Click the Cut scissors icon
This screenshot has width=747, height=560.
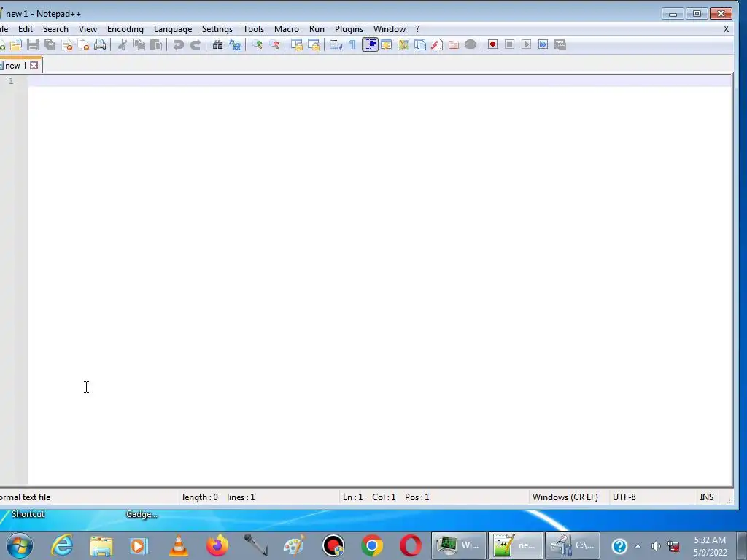pyautogui.click(x=123, y=44)
